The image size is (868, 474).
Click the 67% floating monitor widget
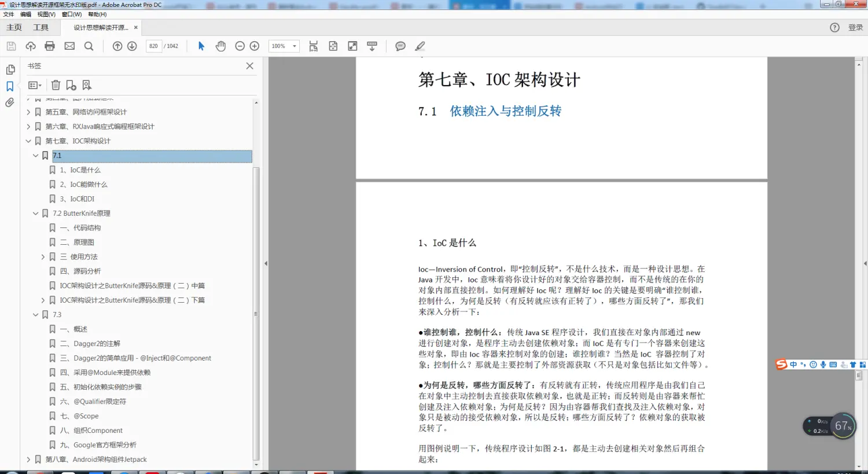point(843,426)
